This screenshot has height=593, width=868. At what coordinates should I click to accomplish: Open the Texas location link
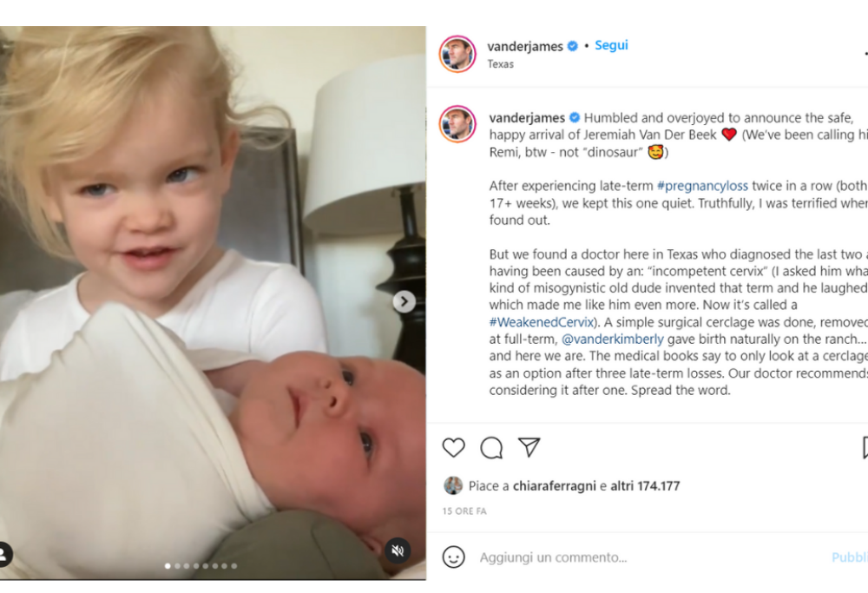click(501, 64)
